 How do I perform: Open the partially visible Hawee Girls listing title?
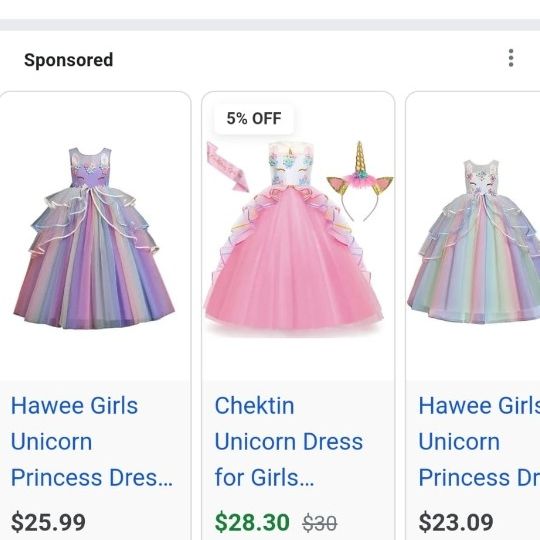click(x=479, y=442)
